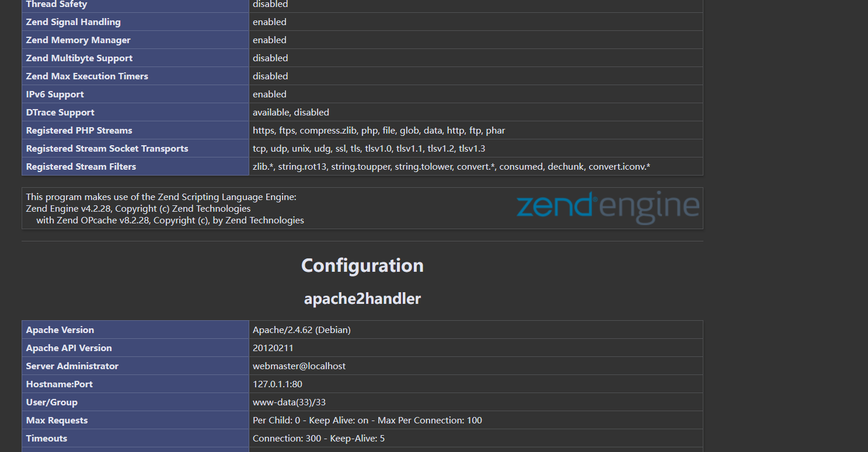The image size is (868, 452).
Task: Select the Registered PHP Streams label
Action: 135,130
